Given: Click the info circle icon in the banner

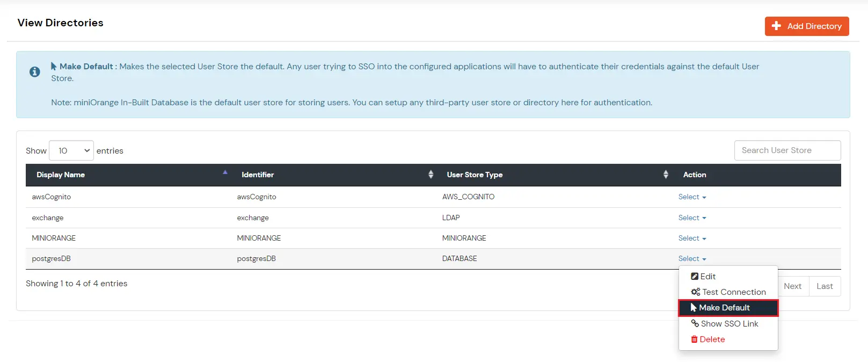Looking at the screenshot, I should click(35, 72).
